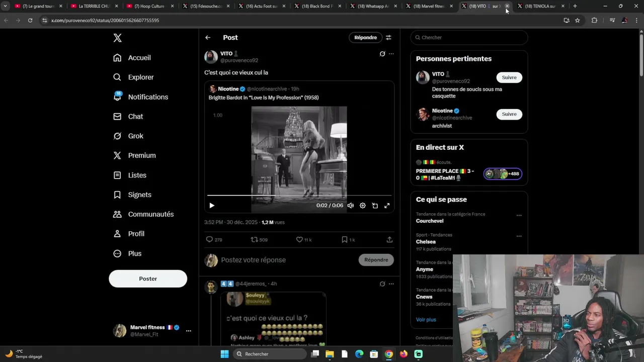Follow Nicotine with Suivre button
Screen dimensions: 644x362
point(509,114)
